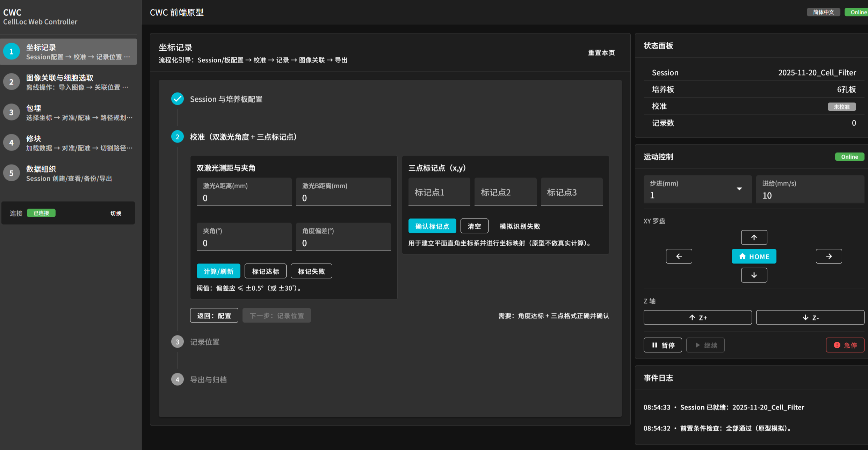868x450 pixels.
Task: Click the XY compass right arrow
Action: [829, 256]
